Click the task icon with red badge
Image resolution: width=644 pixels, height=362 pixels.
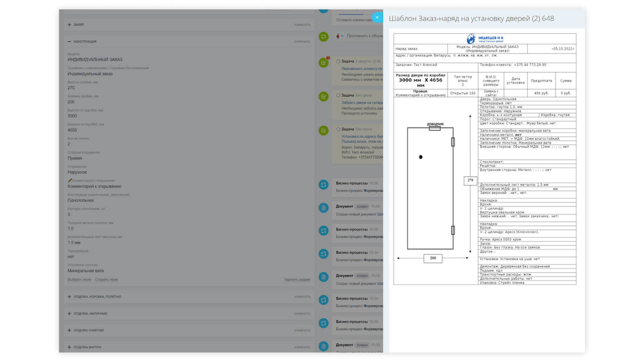[x=323, y=63]
